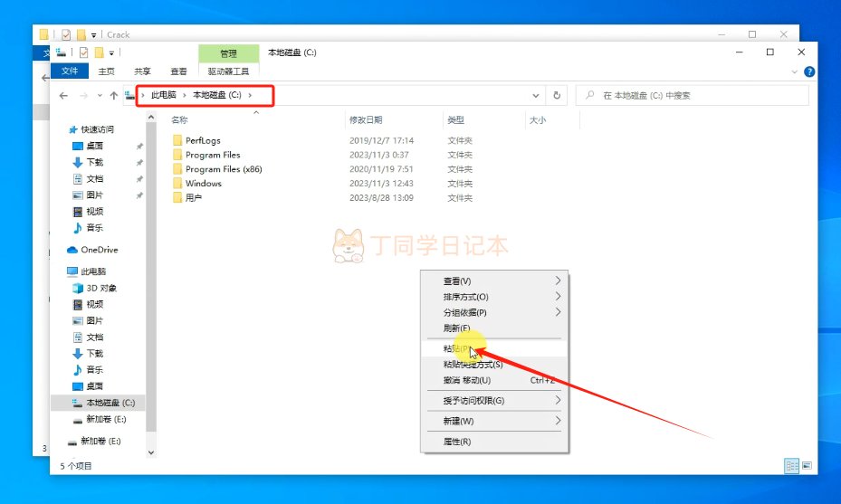Open the 文件 ribbon tab
Screen dimensions: 841x504
69,71
